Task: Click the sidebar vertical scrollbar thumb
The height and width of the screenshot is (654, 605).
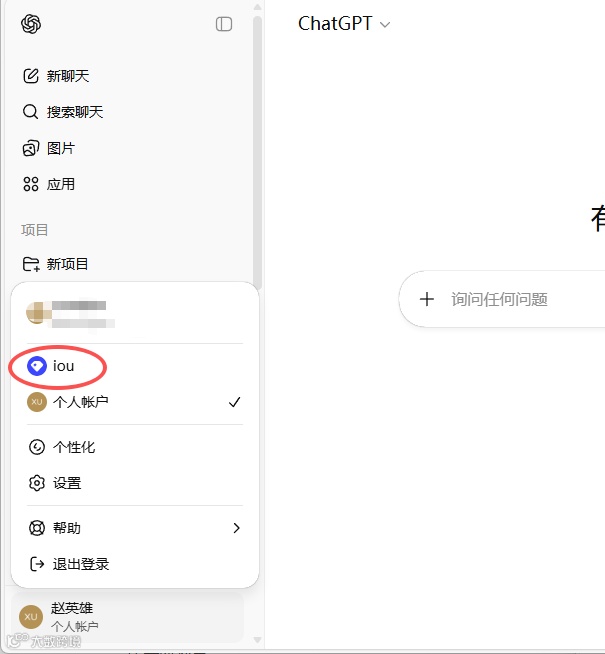Action: tap(258, 152)
